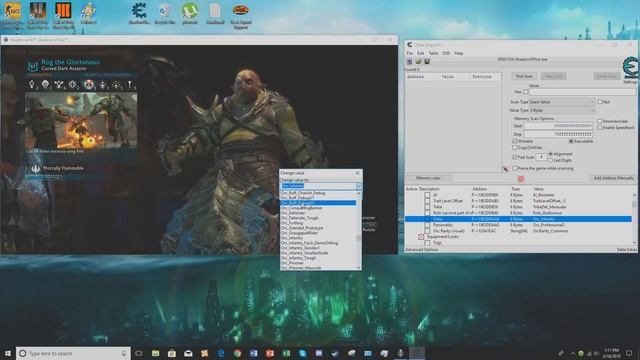Select Orc_Defender_Tough from the dropdown list
The image size is (640, 360).
[x=299, y=218]
